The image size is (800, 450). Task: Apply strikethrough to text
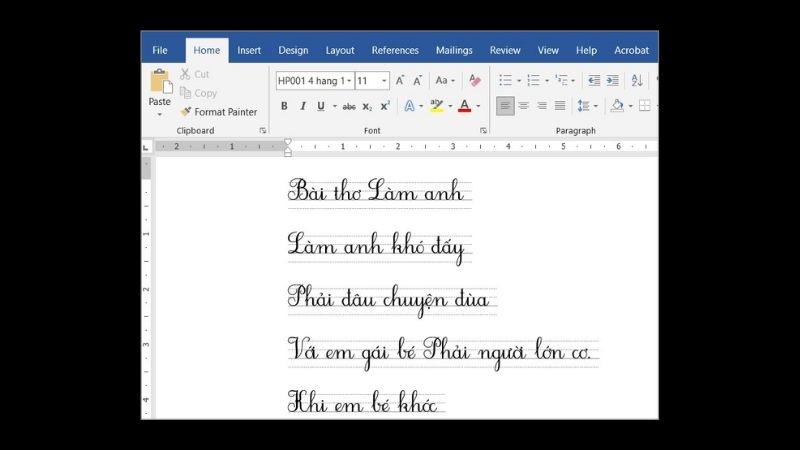pos(349,106)
